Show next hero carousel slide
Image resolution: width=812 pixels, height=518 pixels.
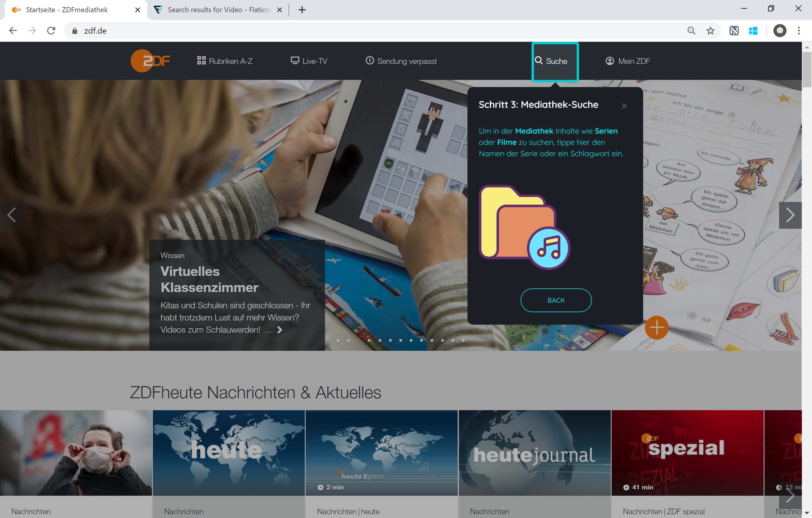(x=790, y=215)
